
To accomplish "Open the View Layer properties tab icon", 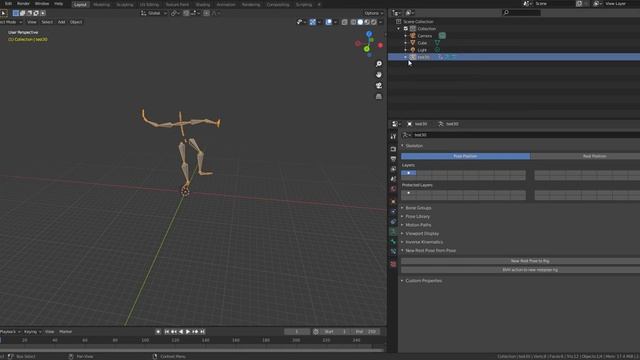I will 393,169.
